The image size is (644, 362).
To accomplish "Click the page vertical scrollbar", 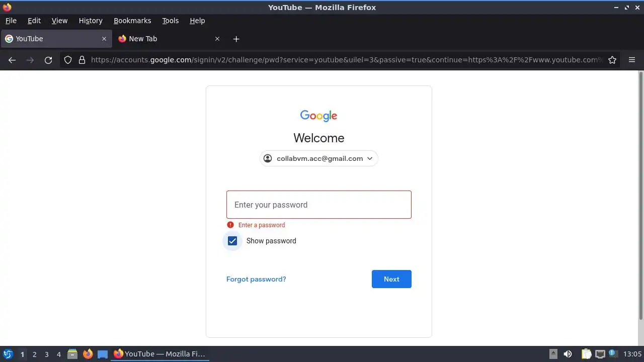I will tap(640, 195).
